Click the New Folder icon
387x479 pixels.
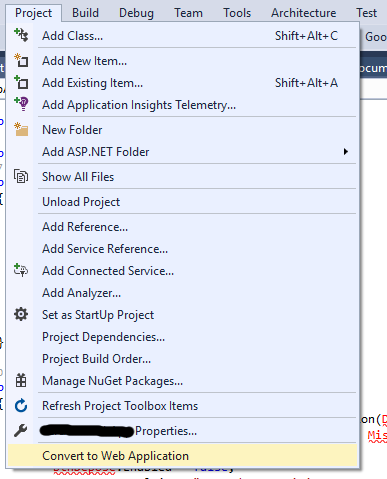click(x=21, y=130)
